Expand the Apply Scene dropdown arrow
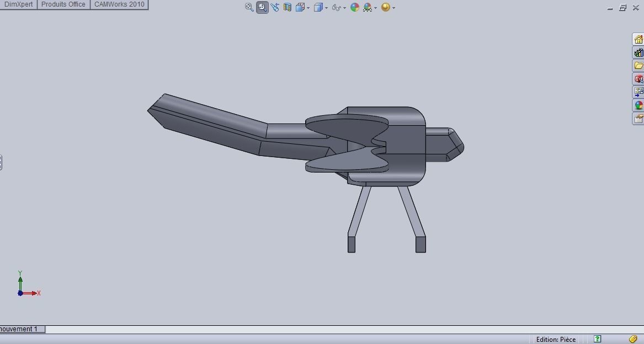 tap(375, 8)
